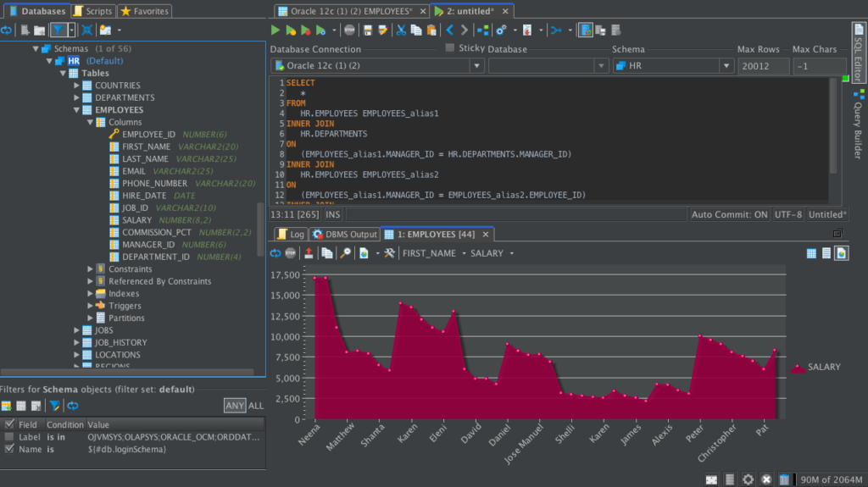The width and height of the screenshot is (868, 487).
Task: Expand the Constraints node
Action: coord(90,269)
